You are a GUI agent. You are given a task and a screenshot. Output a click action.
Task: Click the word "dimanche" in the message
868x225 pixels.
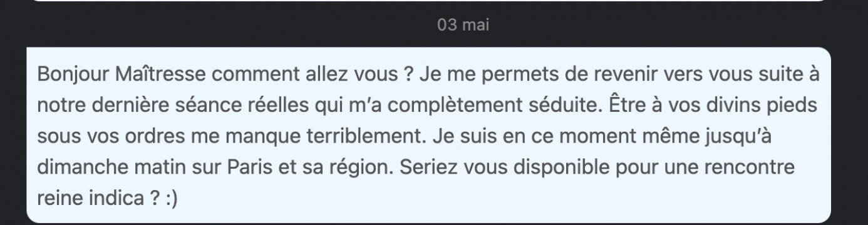pyautogui.click(x=75, y=169)
